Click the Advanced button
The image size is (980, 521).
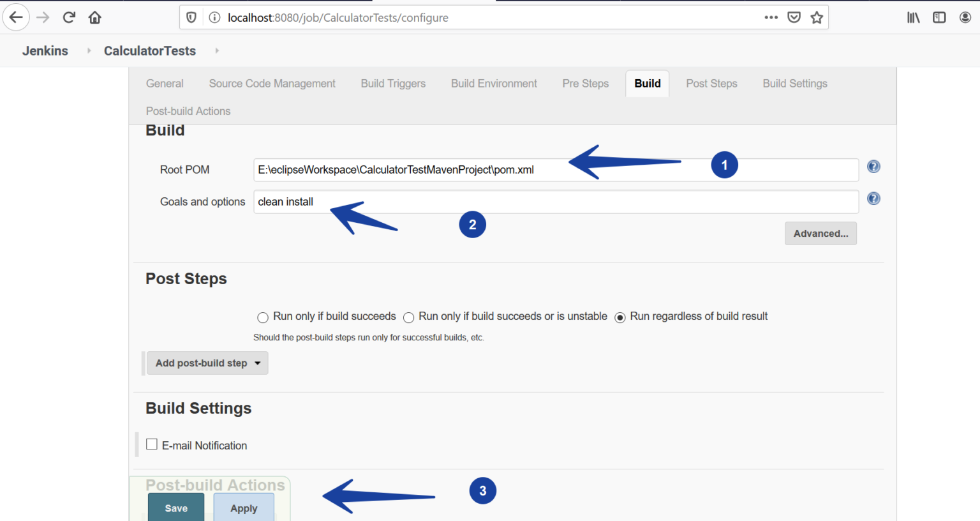pos(820,233)
